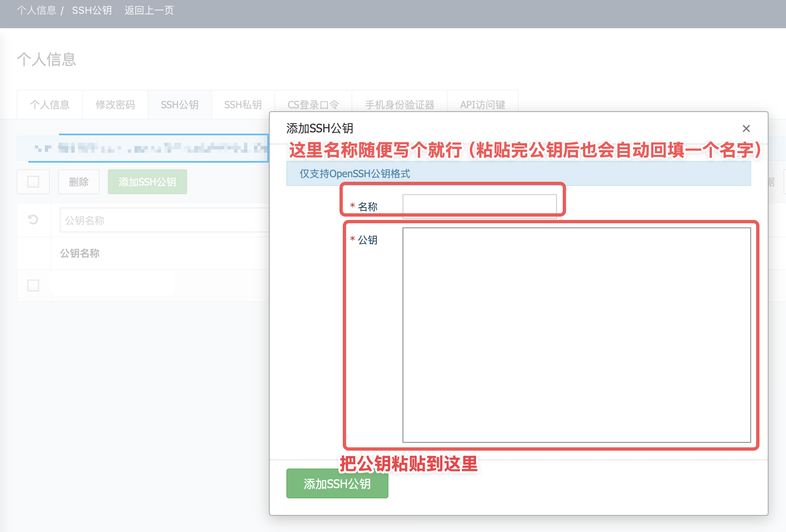Click the 个人信息 breadcrumb link
786x532 pixels.
[x=37, y=10]
